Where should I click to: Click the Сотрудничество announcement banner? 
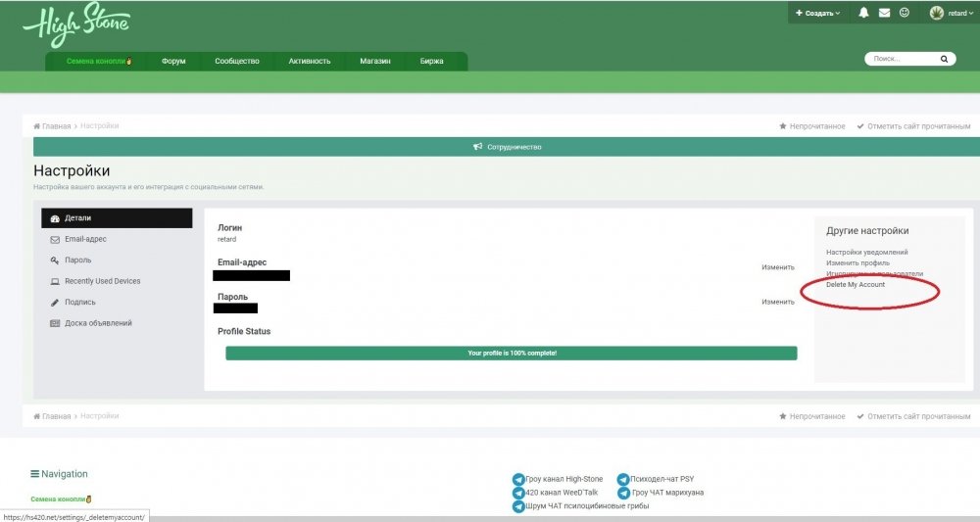tap(507, 147)
